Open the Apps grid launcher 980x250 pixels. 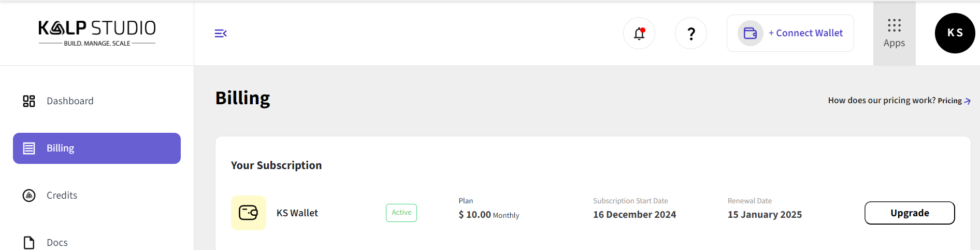[894, 33]
